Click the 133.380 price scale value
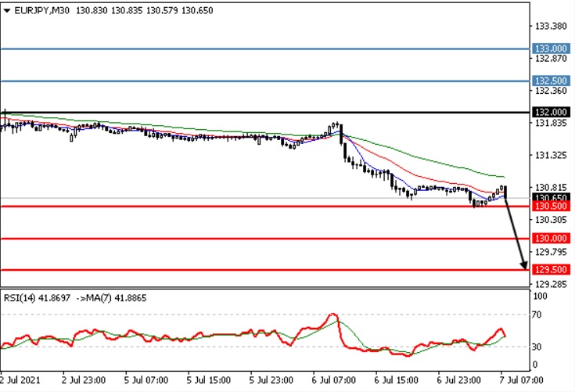The height and width of the screenshot is (392, 575). (552, 27)
